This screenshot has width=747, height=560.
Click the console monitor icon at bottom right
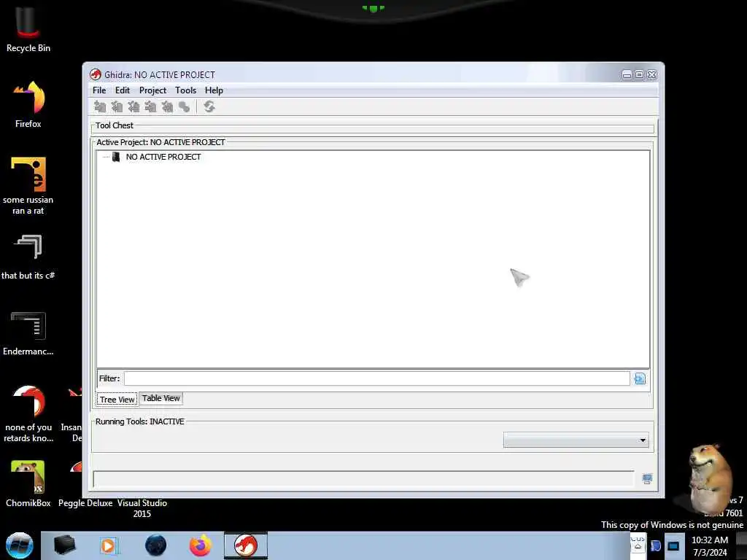647,478
